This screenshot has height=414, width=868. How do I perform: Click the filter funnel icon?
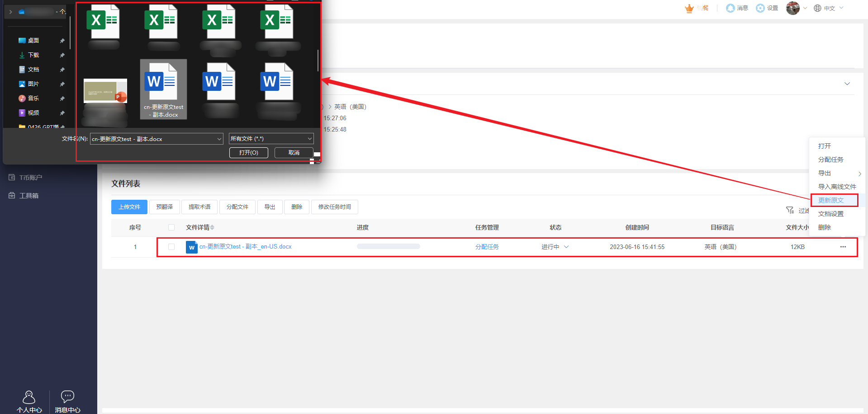[790, 210]
